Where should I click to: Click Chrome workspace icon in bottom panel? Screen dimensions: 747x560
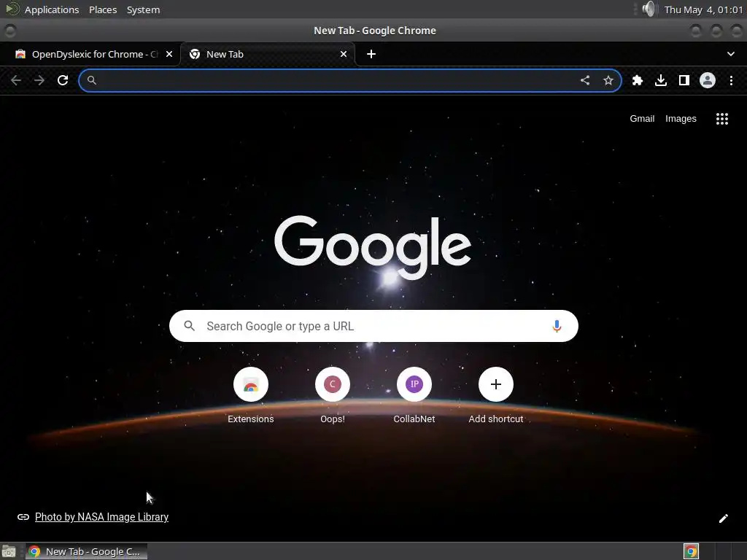click(x=691, y=551)
